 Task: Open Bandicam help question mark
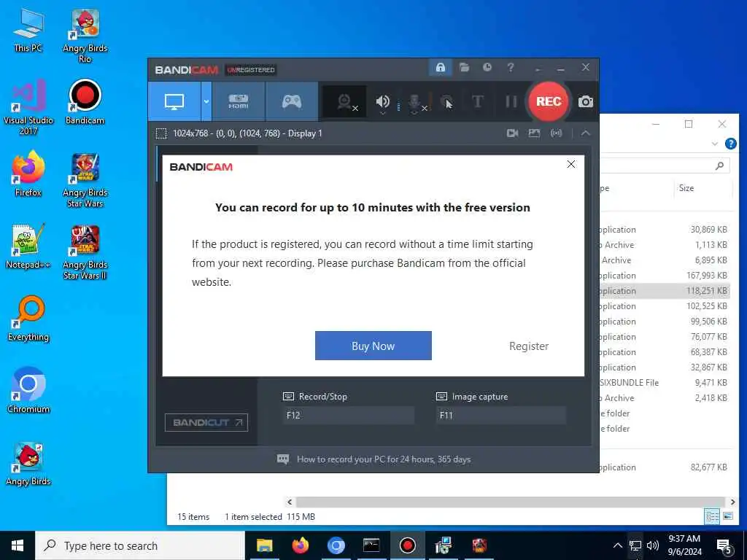pos(511,68)
